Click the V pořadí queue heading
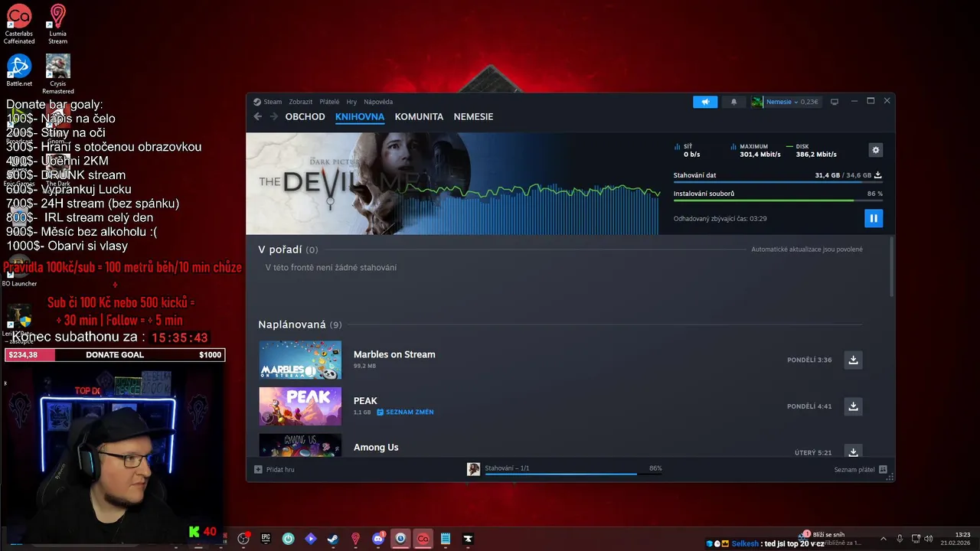The height and width of the screenshot is (551, 980). click(288, 249)
